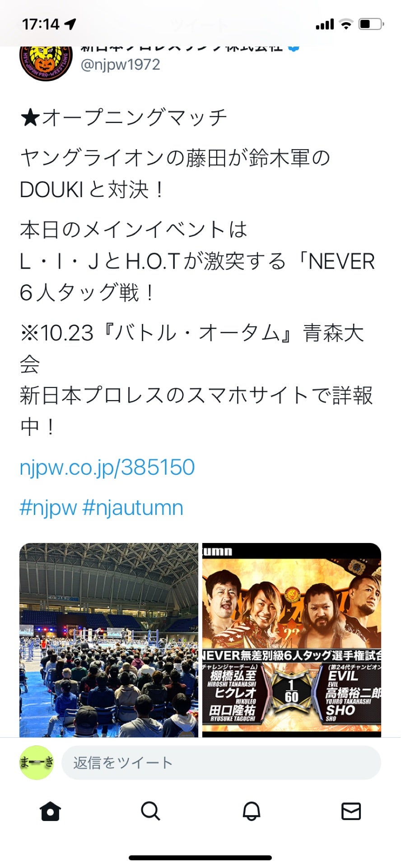Tap the yellow reply avatar icon
401x868 pixels.
[37, 763]
